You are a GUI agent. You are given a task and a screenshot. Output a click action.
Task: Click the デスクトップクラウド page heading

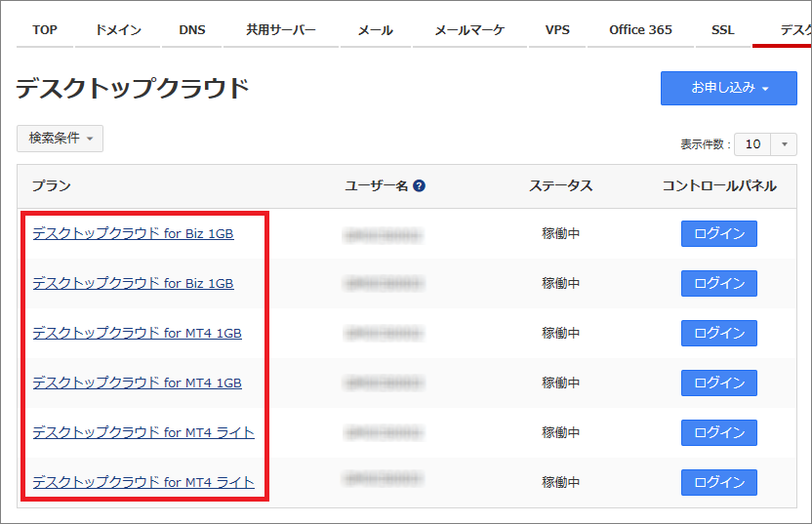[133, 88]
